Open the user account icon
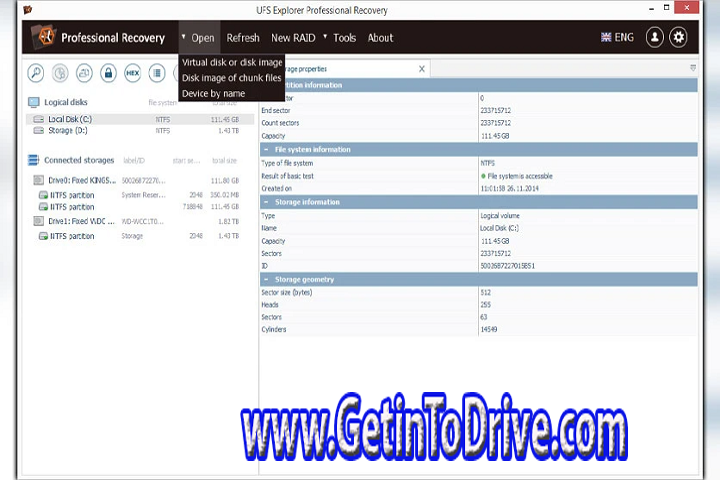720x480 pixels. pyautogui.click(x=655, y=37)
